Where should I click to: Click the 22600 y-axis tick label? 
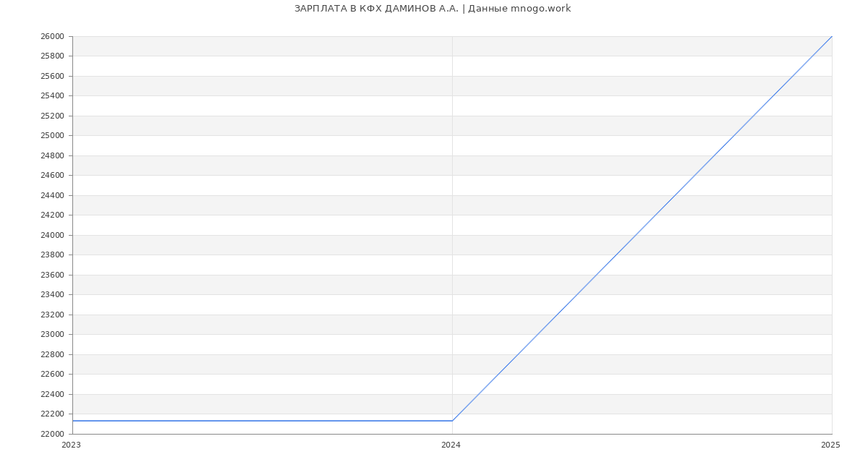click(52, 375)
